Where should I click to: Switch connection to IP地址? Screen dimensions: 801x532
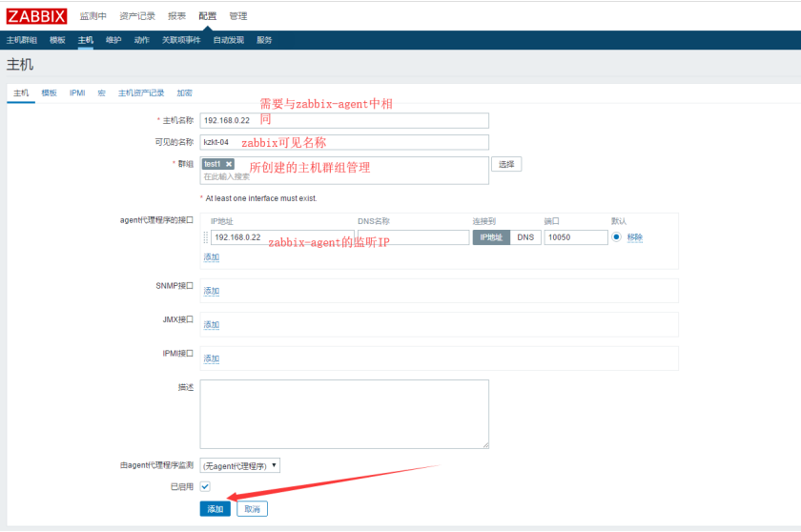[x=491, y=237]
